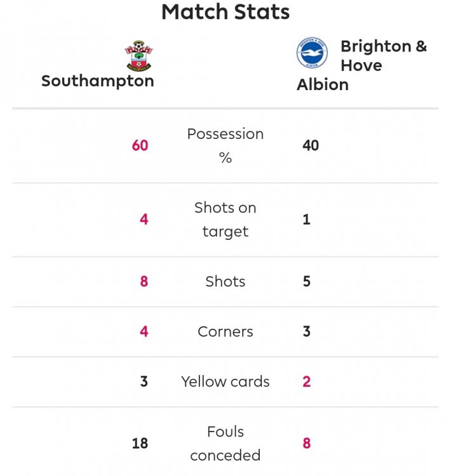The image size is (451, 476).
Task: Click the Match Stats heading
Action: (x=226, y=11)
